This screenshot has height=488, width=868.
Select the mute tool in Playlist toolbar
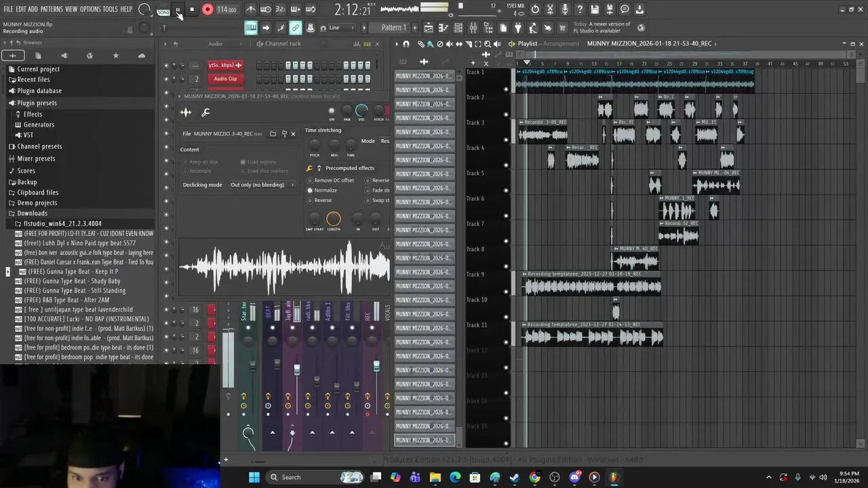click(449, 44)
